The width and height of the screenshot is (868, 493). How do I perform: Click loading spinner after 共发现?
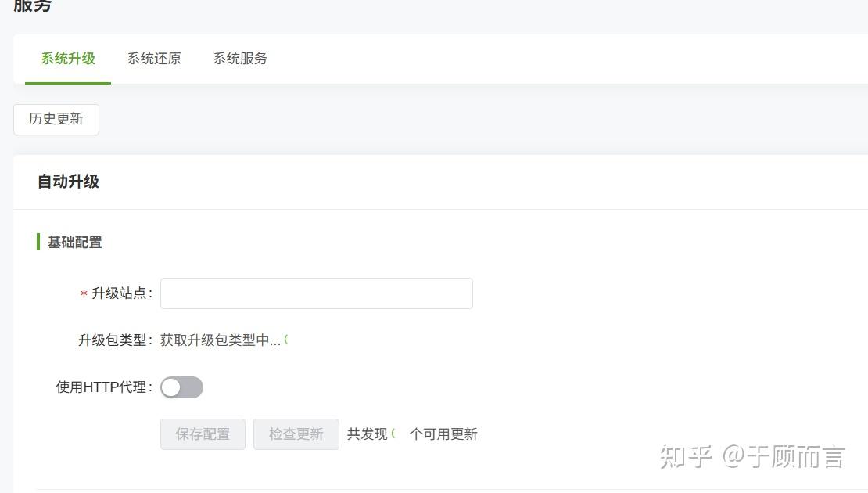393,434
